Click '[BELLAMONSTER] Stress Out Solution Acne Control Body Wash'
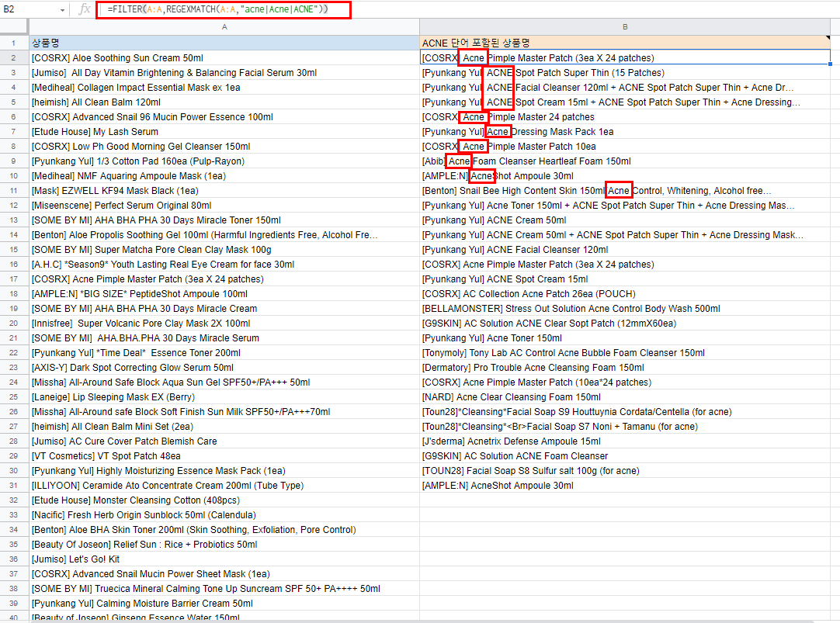Image resolution: width=840 pixels, height=623 pixels. tap(625, 308)
